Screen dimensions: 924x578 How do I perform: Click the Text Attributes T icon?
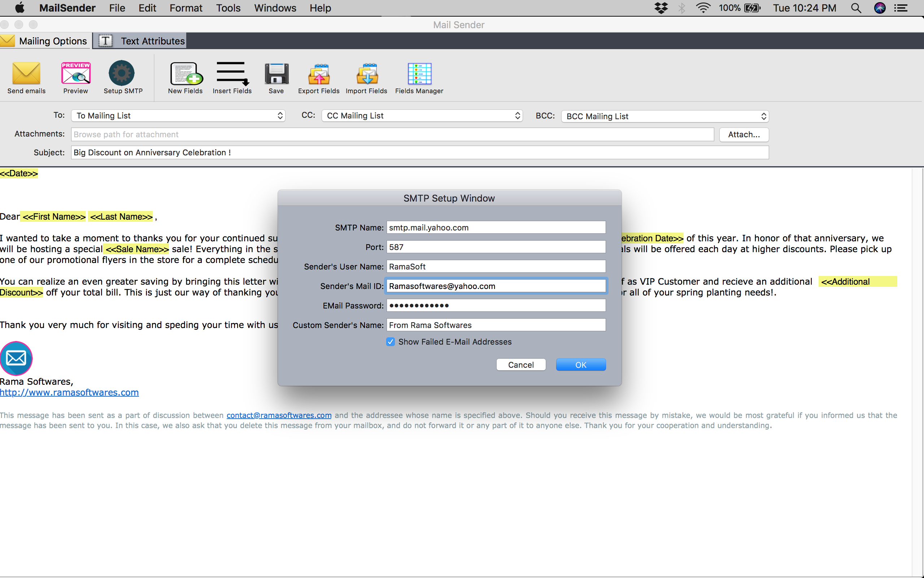[x=105, y=41]
